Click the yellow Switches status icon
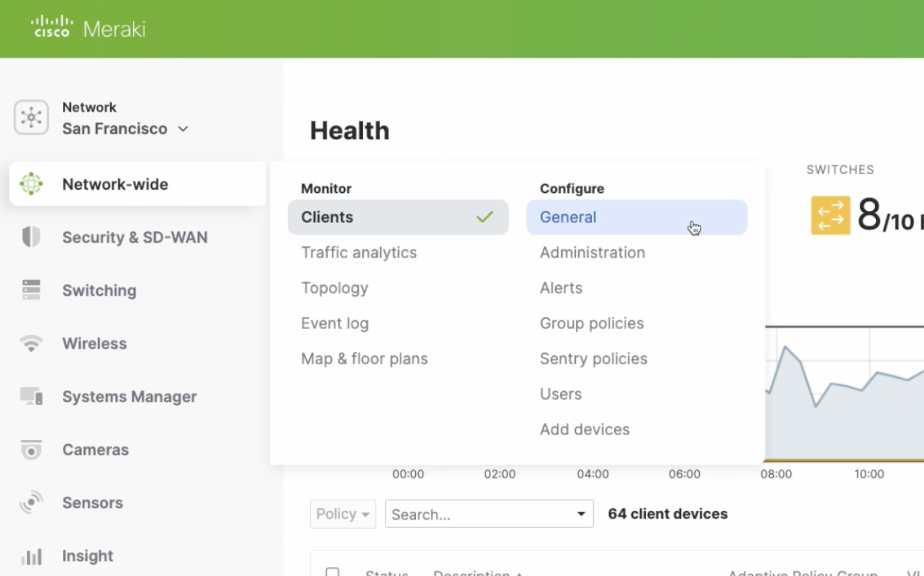 tap(830, 214)
